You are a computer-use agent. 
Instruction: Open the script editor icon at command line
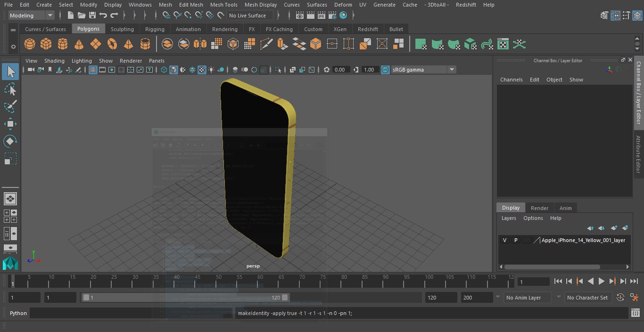(636, 313)
